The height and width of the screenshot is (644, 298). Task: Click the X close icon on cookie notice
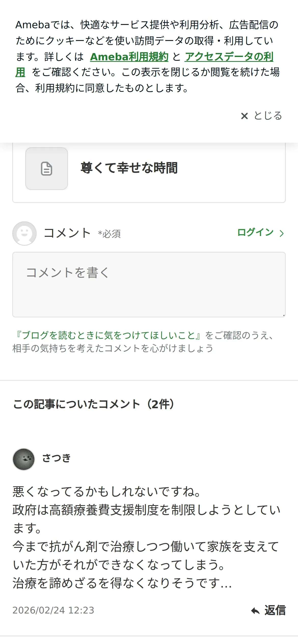click(x=244, y=116)
